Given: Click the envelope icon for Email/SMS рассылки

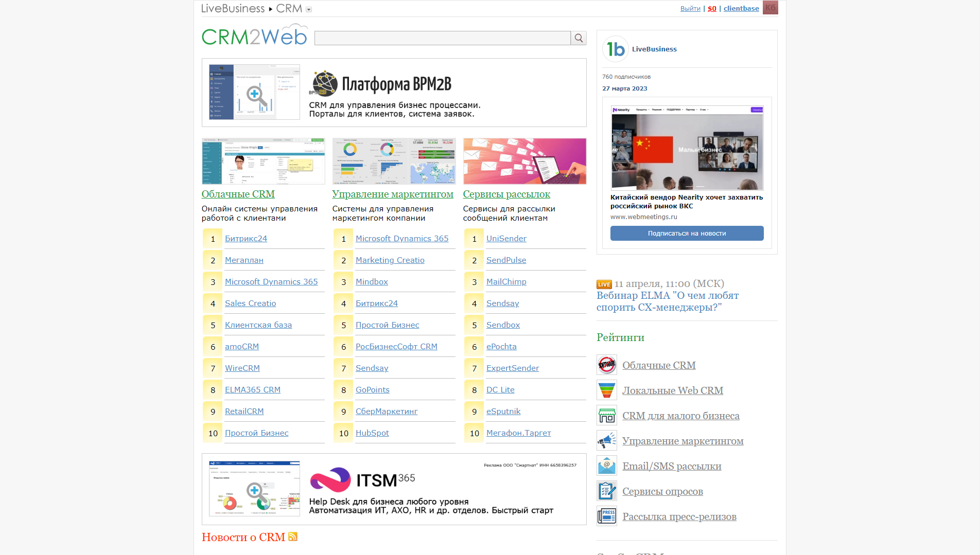Looking at the screenshot, I should pos(607,466).
